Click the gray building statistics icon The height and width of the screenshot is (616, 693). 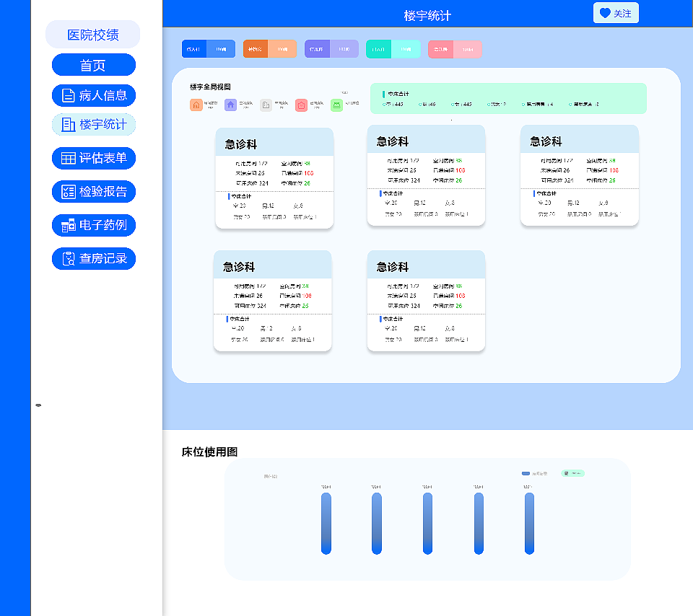pyautogui.click(x=266, y=104)
